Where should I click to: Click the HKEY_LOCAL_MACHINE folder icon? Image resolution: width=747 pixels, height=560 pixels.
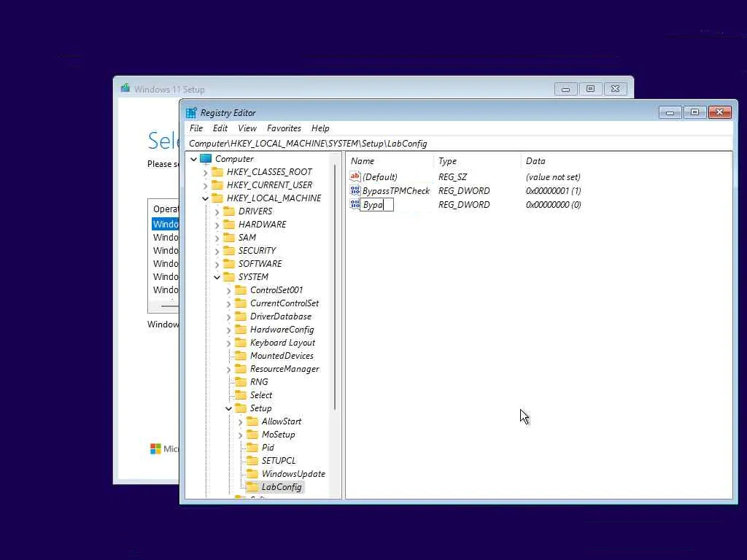click(217, 198)
